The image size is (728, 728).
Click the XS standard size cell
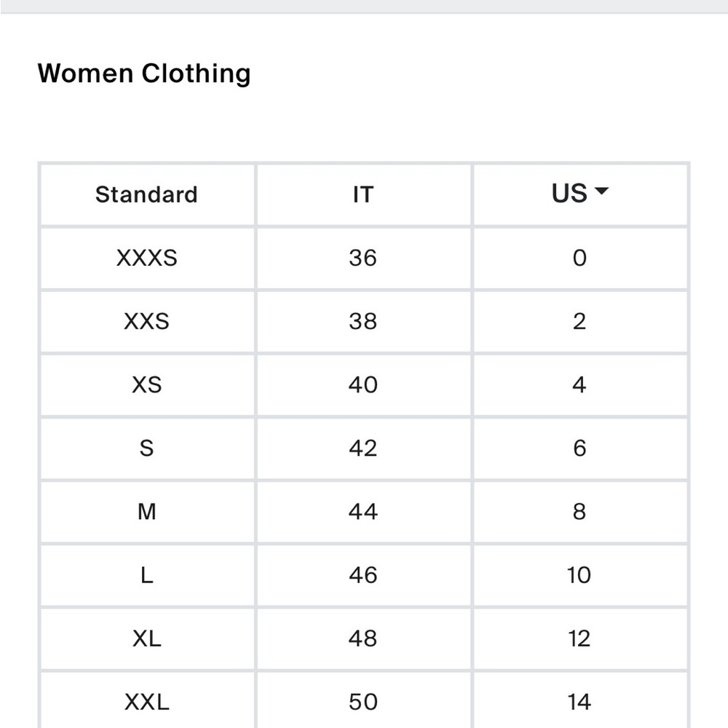tap(147, 385)
